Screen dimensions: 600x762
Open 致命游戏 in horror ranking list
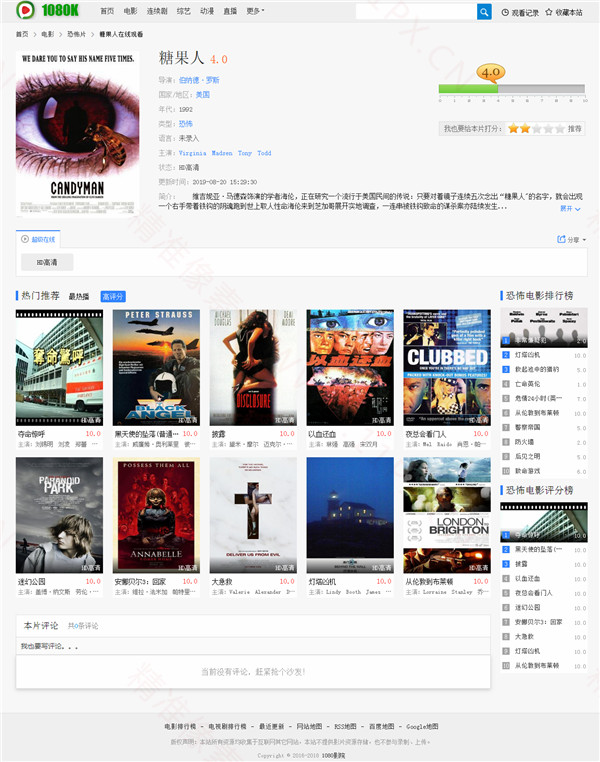[527, 471]
